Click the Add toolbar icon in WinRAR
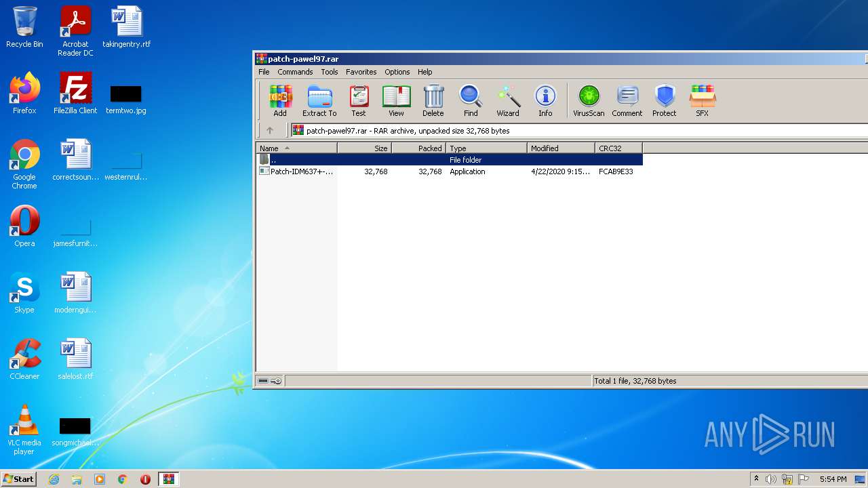Viewport: 868px width, 488px height. pyautogui.click(x=280, y=100)
